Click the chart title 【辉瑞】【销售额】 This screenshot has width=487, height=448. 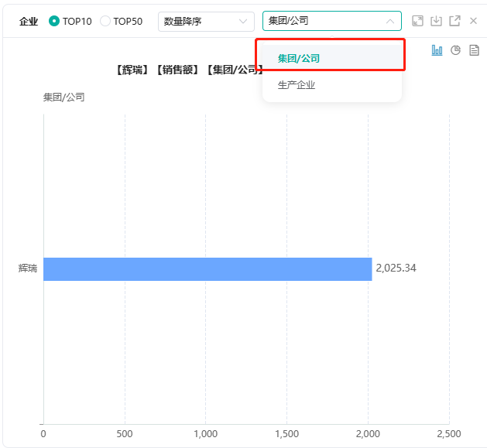[x=160, y=70]
